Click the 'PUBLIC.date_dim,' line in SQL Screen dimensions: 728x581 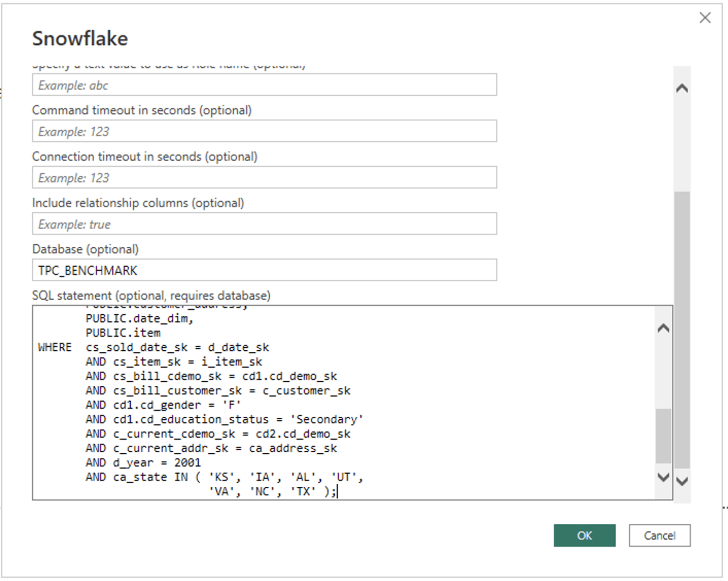click(140, 318)
